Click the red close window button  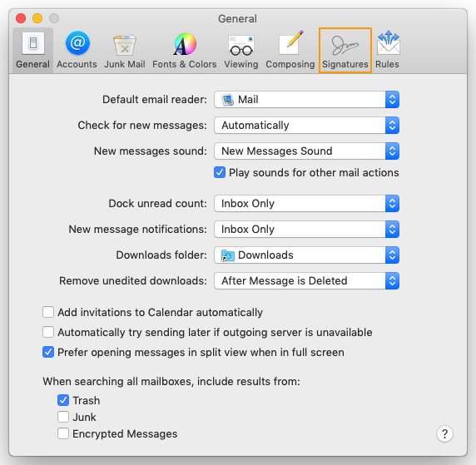(21, 18)
